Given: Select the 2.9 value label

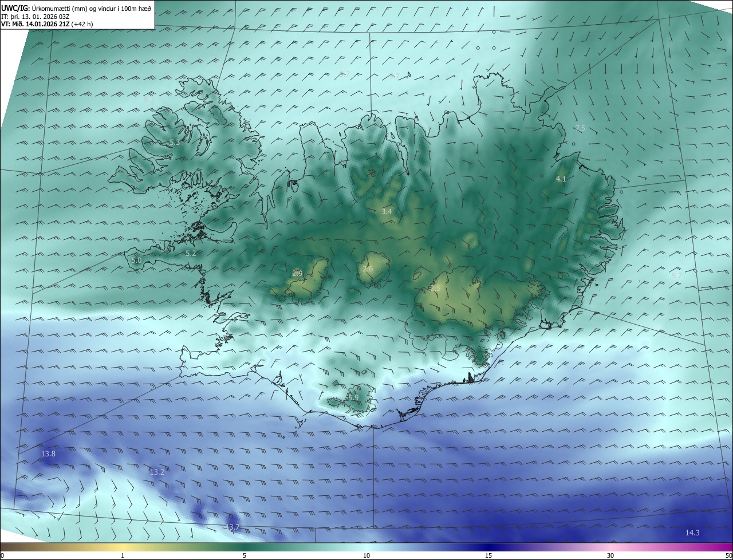Looking at the screenshot, I should click(x=297, y=273).
